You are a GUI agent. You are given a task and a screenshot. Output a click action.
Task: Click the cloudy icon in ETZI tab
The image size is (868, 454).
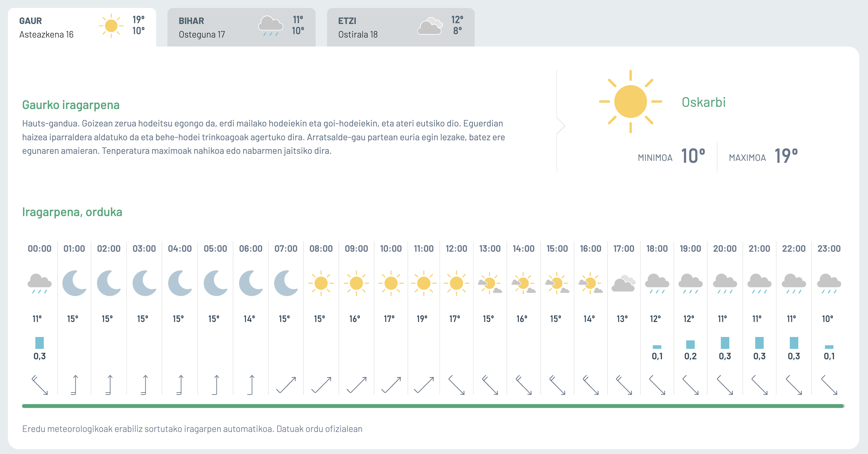(x=430, y=26)
